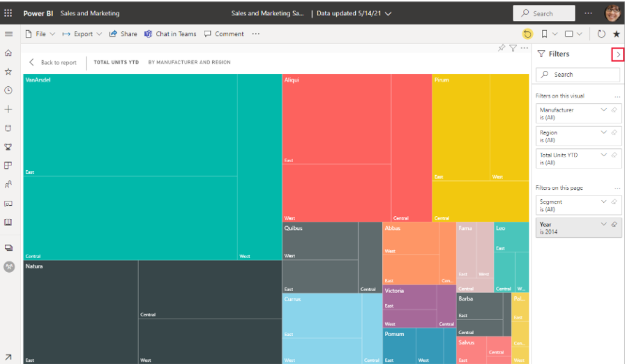Open Apps icon in left sidebar
This screenshot has width=625, height=364.
click(x=8, y=165)
